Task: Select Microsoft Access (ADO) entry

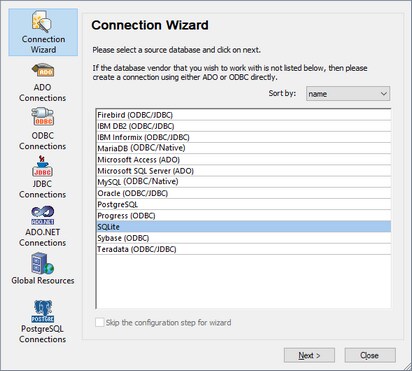Action: click(243, 160)
